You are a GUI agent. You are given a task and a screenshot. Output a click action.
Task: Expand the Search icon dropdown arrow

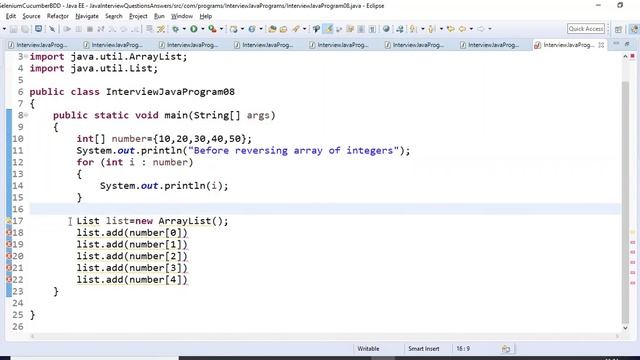pos(304,29)
